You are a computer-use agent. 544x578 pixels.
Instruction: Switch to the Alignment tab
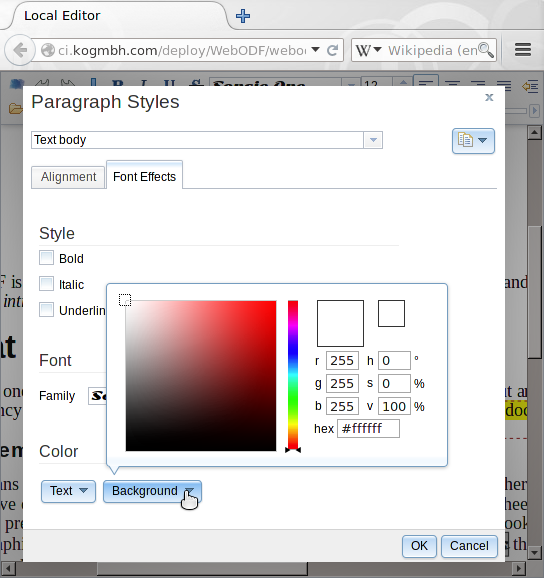pos(69,177)
